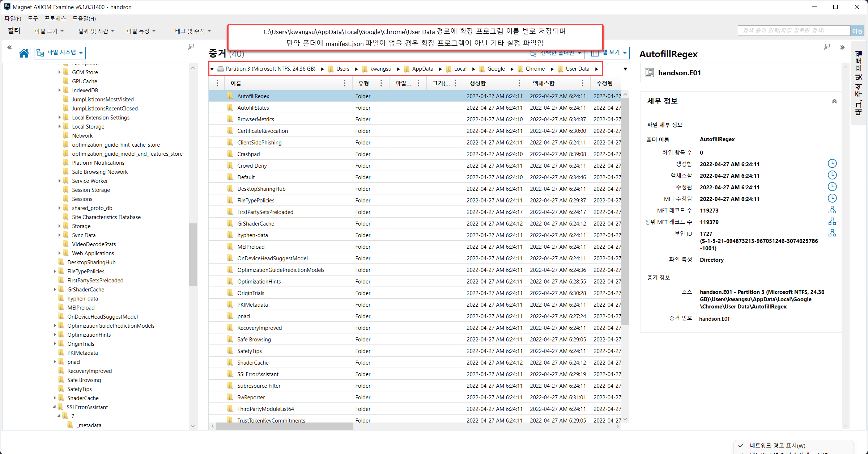
Task: Click the evidence source icon next to handson.E01
Action: 649,73
